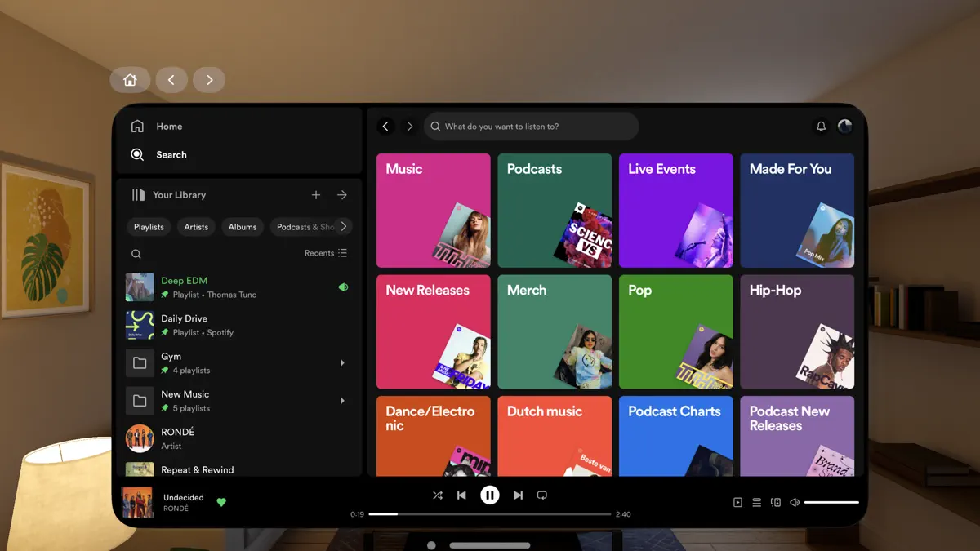Select the shuffle icon in the player
Screen dimensions: 980x551
437,495
